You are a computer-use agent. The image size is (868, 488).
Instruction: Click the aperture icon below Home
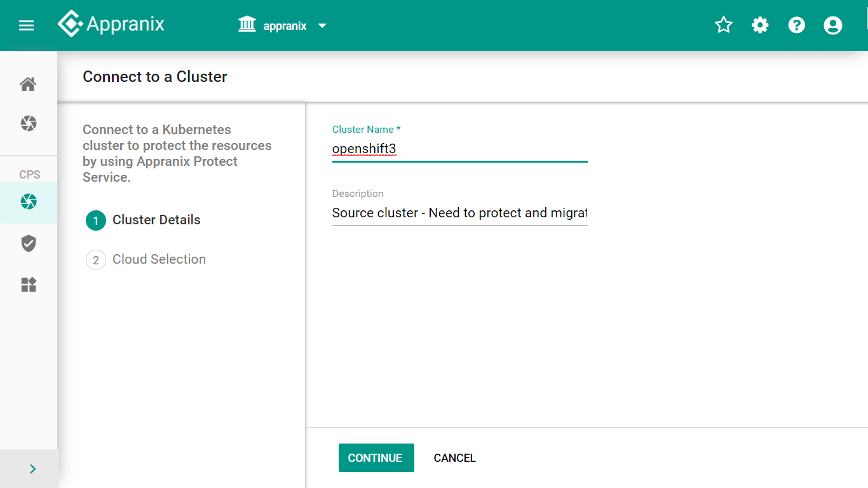[x=28, y=123]
